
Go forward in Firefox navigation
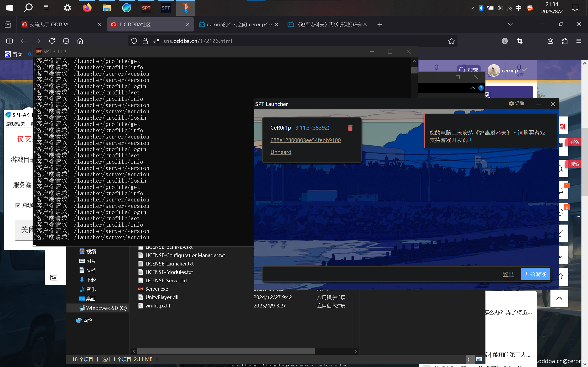[x=38, y=41]
